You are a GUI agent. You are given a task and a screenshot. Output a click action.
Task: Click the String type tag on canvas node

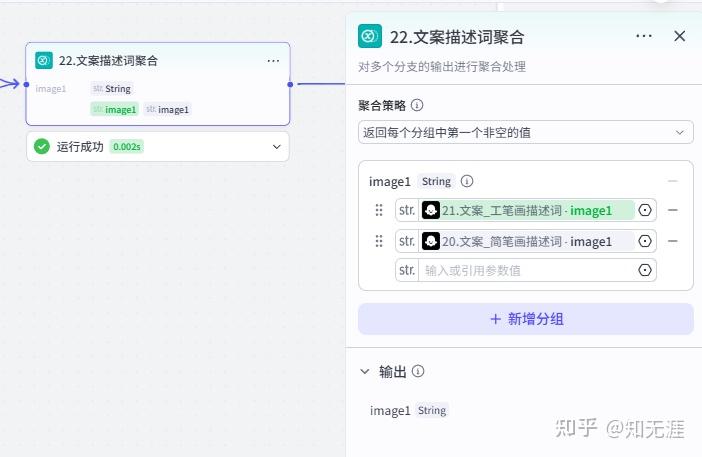coord(112,89)
